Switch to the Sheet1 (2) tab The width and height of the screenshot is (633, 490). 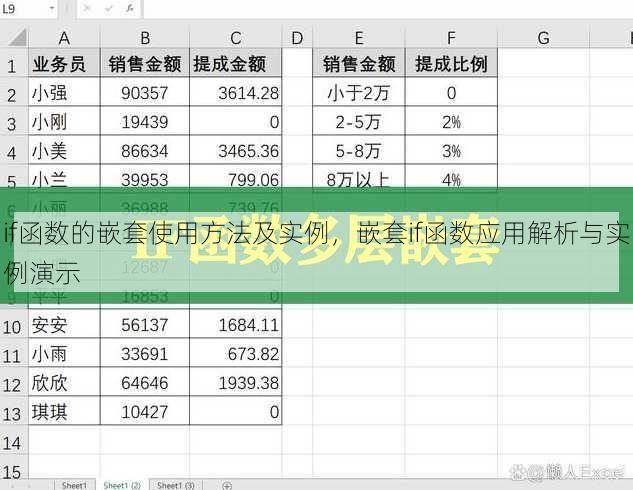coord(122,485)
